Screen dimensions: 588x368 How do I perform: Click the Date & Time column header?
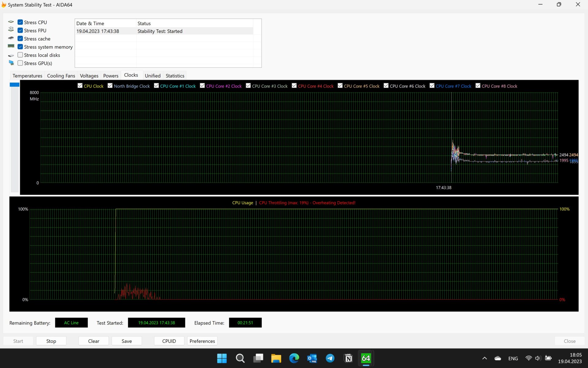pos(106,23)
